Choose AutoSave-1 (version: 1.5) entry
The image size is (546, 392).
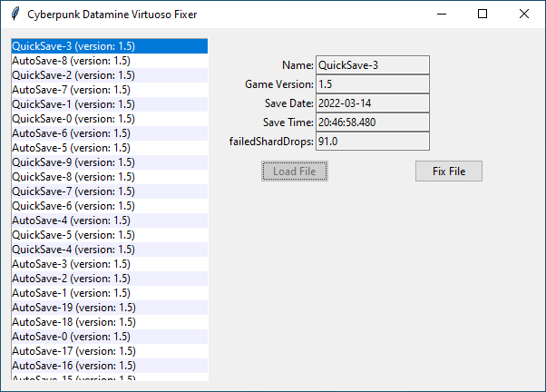(x=110, y=293)
